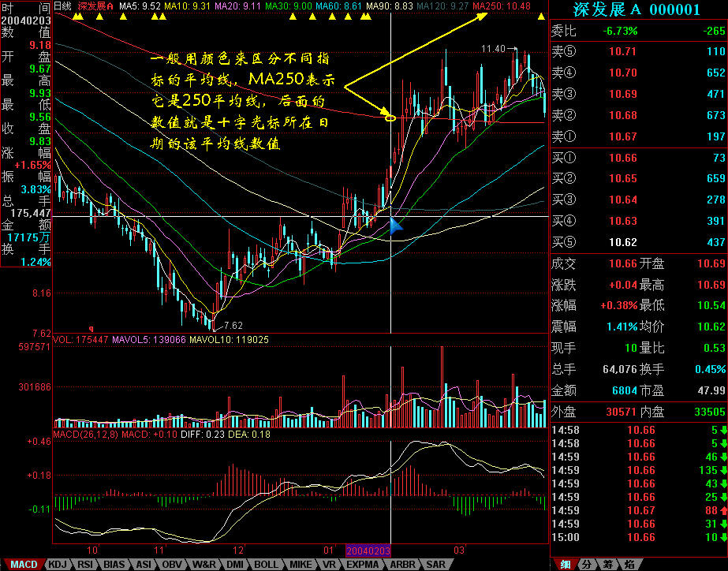This screenshot has width=728, height=571.
Task: Show the EXPMA indicator tab
Action: (x=363, y=565)
